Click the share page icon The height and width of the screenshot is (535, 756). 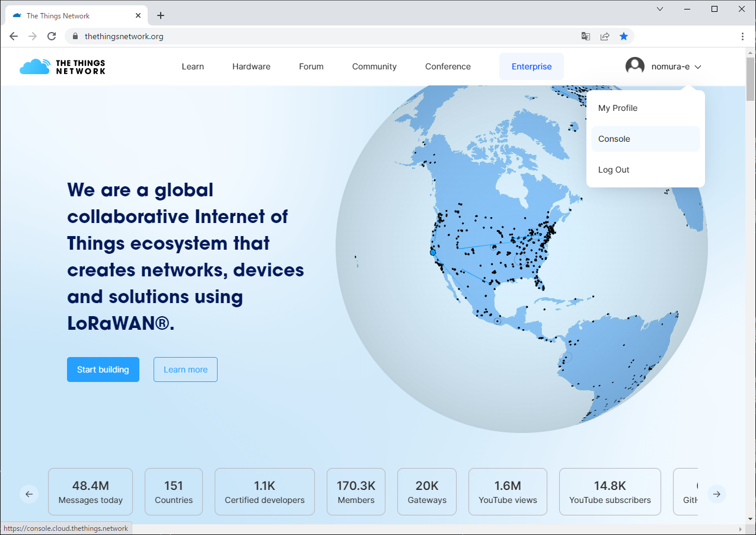coord(605,36)
